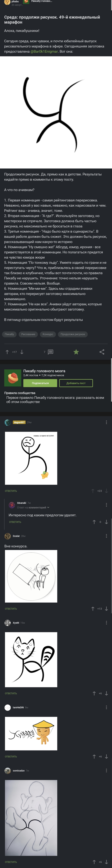Open three-dot menu on dagon007's comment
This screenshot has width=112, height=868.
tap(106, 422)
